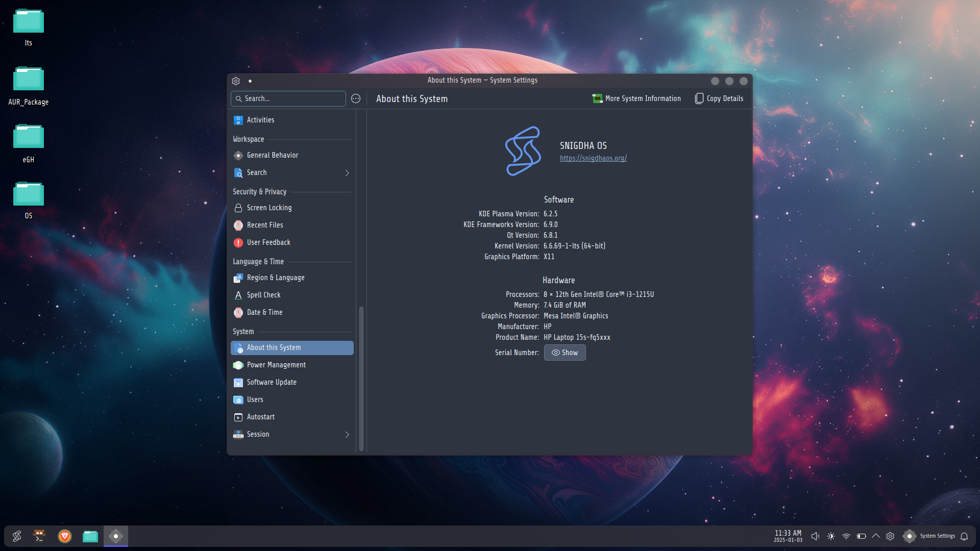Click the Kernel Version value text

[x=574, y=246]
